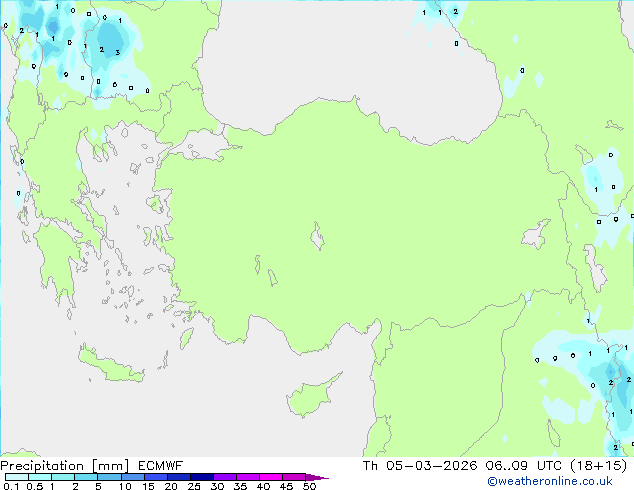The height and width of the screenshot is (490, 634).
Task: Click the above-50 mm legend arrow tip
Action: (x=317, y=477)
